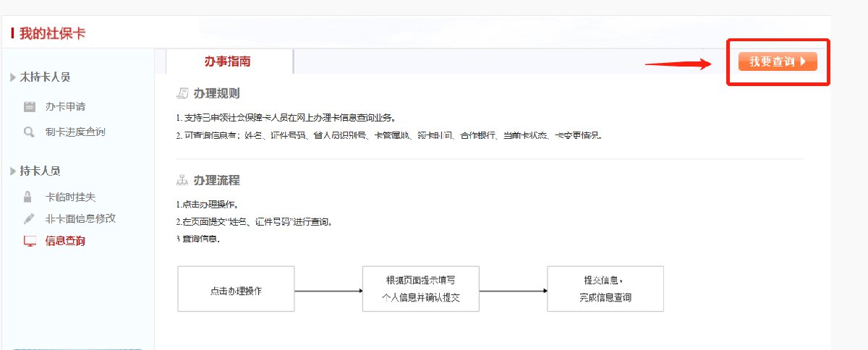The width and height of the screenshot is (868, 350).
Task: Click the calendar icon beside 办卡申请
Action: click(x=30, y=107)
